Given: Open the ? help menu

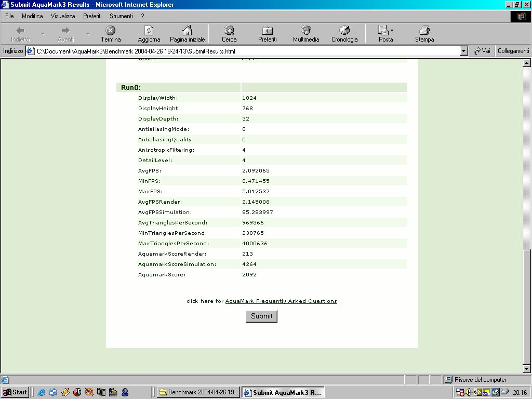Looking at the screenshot, I should pyautogui.click(x=142, y=16).
